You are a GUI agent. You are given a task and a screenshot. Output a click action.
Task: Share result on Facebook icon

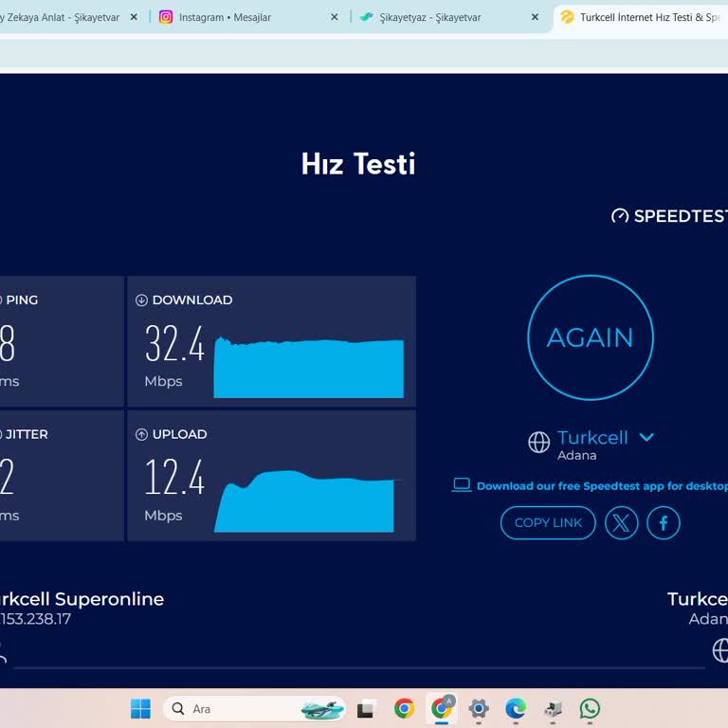pyautogui.click(x=664, y=523)
